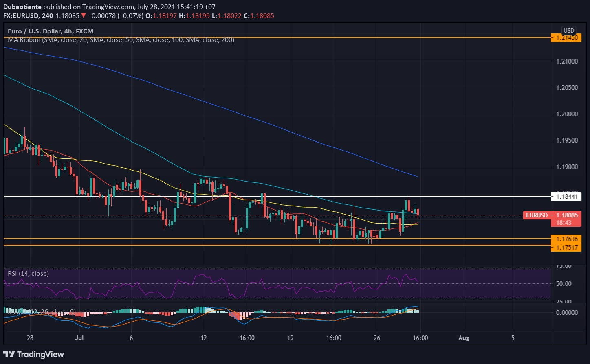Click the H:1.18199 high value in header
This screenshot has width=590, height=364.
click(x=194, y=16)
